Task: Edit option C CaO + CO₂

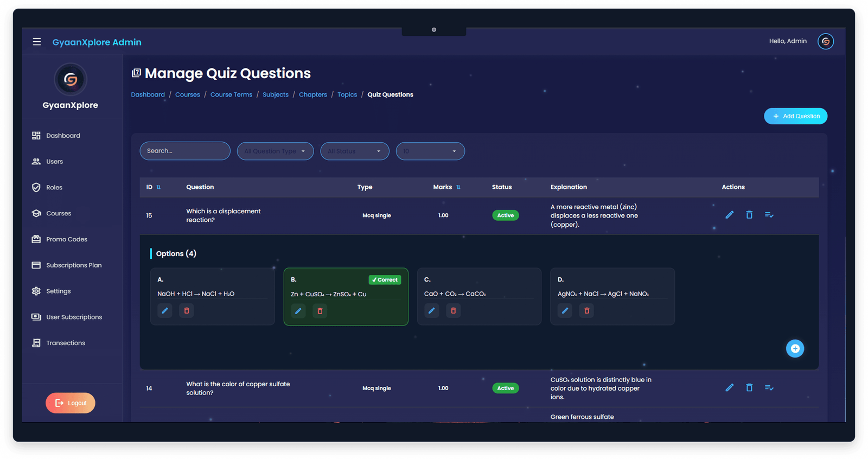Action: click(432, 311)
